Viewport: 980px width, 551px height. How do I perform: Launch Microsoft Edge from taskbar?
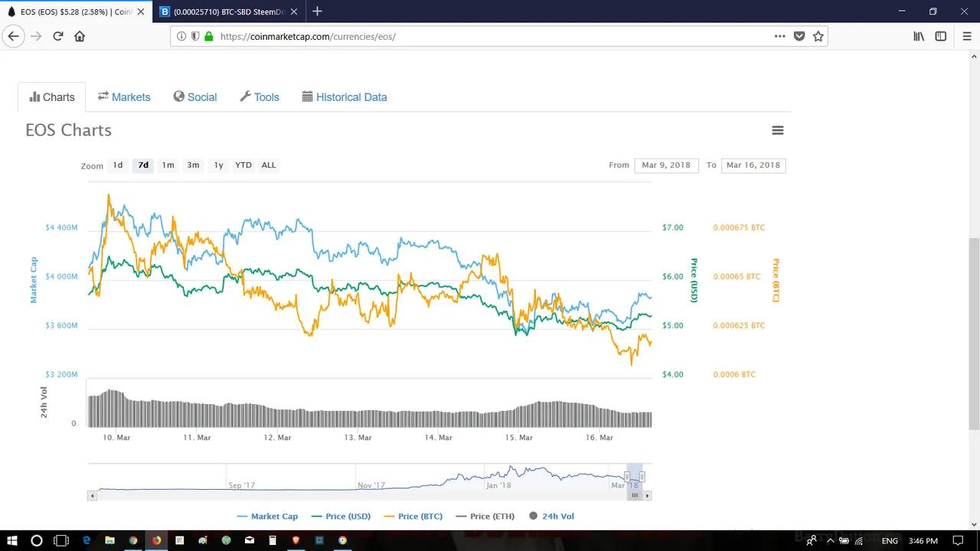[x=87, y=540]
